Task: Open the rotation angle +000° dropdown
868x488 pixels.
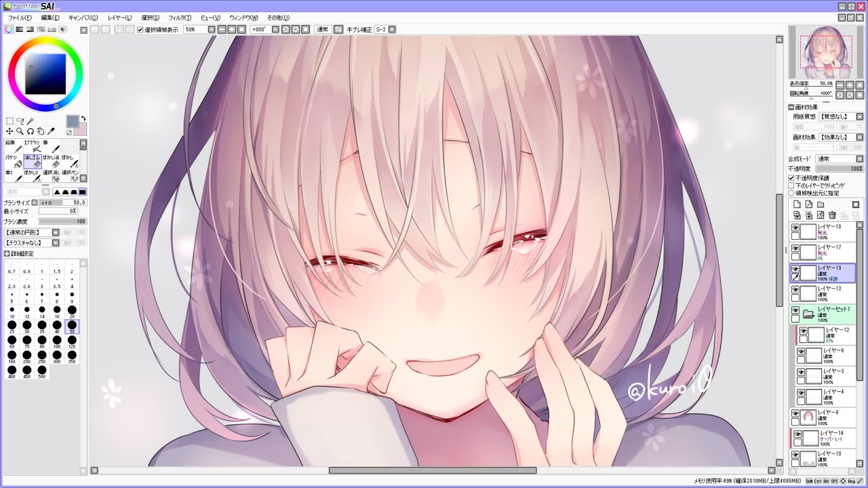Action: [x=276, y=29]
